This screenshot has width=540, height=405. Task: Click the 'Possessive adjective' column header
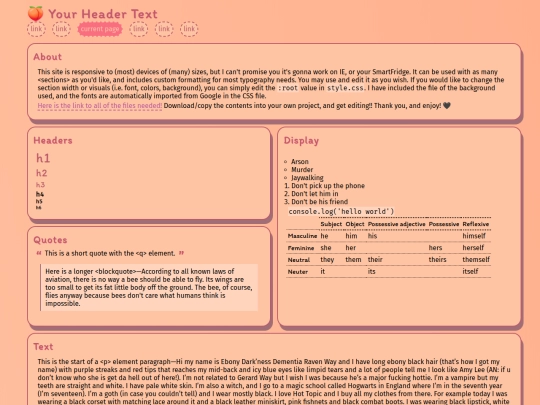(x=396, y=224)
